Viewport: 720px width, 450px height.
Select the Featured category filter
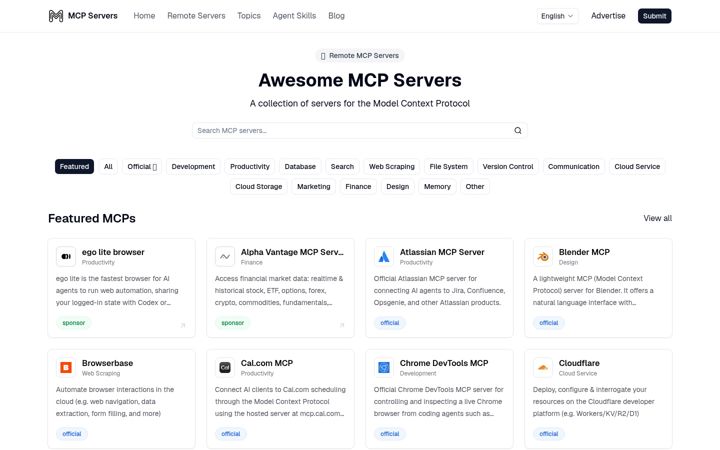pos(74,166)
